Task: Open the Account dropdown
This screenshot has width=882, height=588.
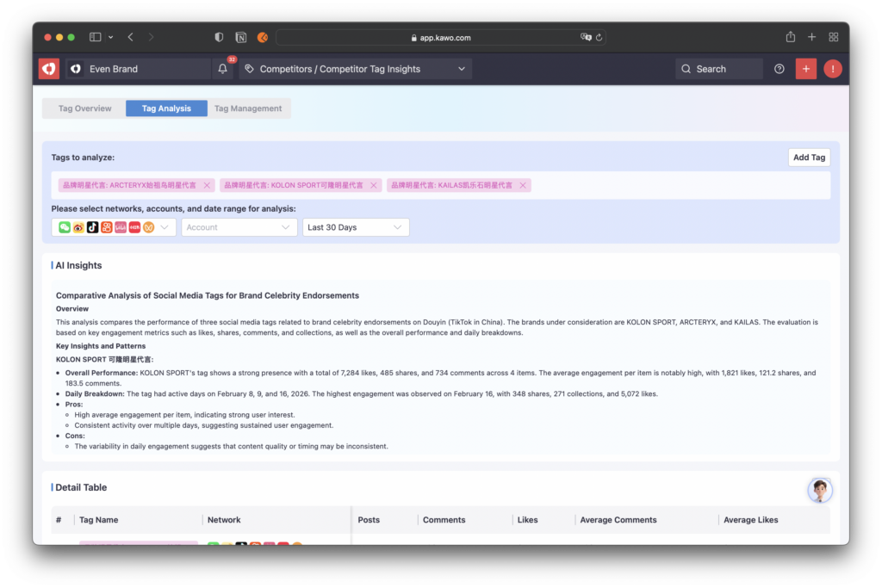Action: coord(239,227)
